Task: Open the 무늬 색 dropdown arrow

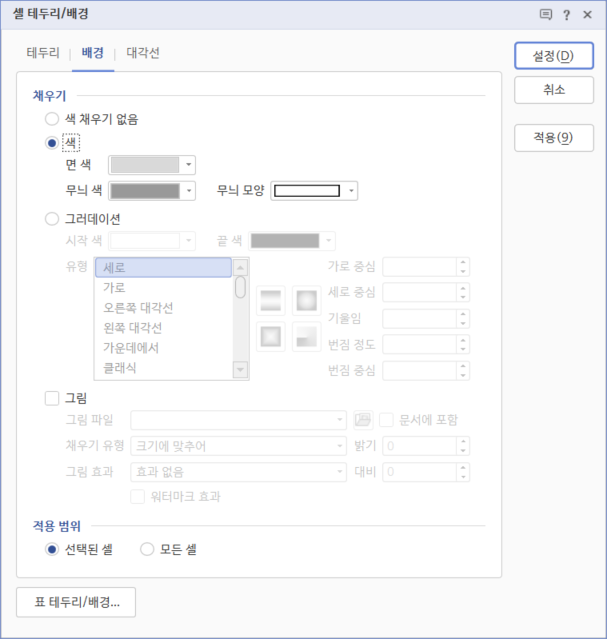Action: coord(188,191)
